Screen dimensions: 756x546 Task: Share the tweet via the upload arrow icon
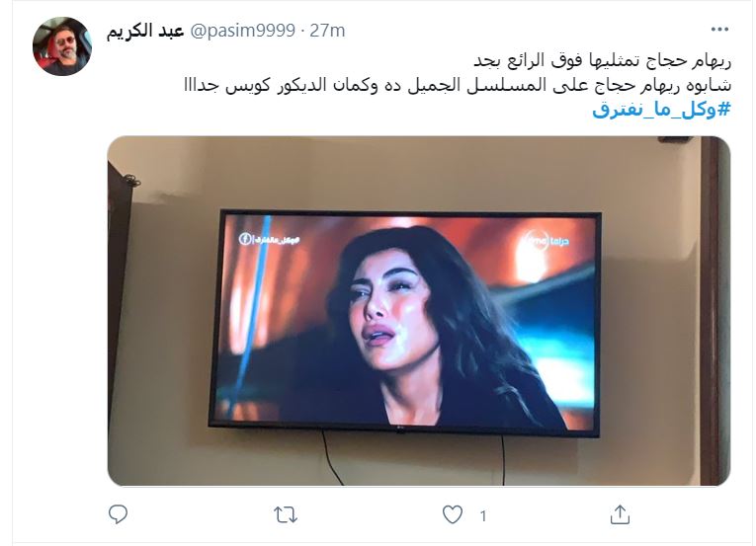pos(620,514)
